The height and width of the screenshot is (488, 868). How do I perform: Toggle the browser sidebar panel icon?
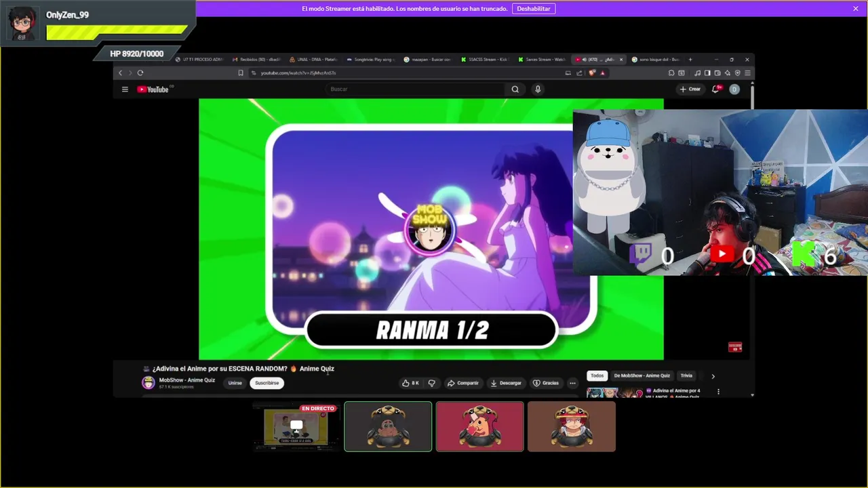[x=707, y=73]
